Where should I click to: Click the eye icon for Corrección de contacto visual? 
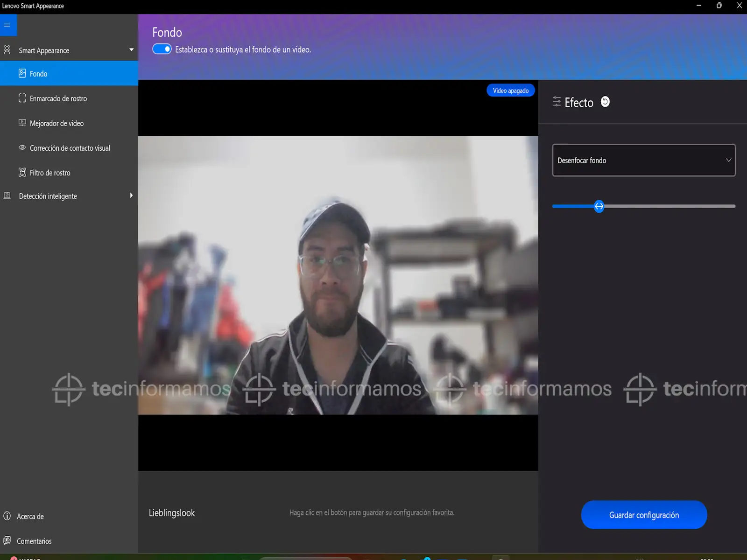[x=22, y=147]
